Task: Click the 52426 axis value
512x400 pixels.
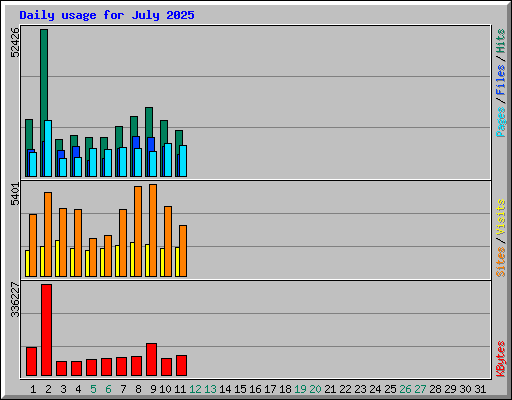Action: pos(15,43)
